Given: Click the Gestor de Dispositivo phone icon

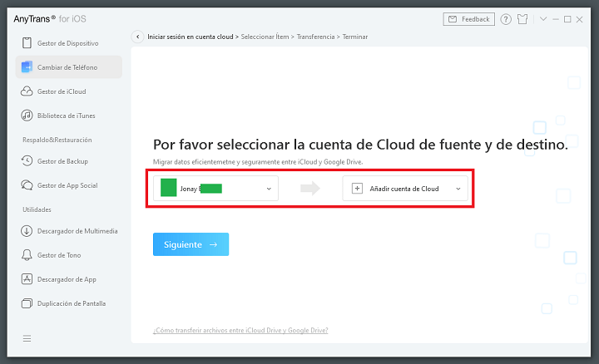Looking at the screenshot, I should pyautogui.click(x=27, y=43).
